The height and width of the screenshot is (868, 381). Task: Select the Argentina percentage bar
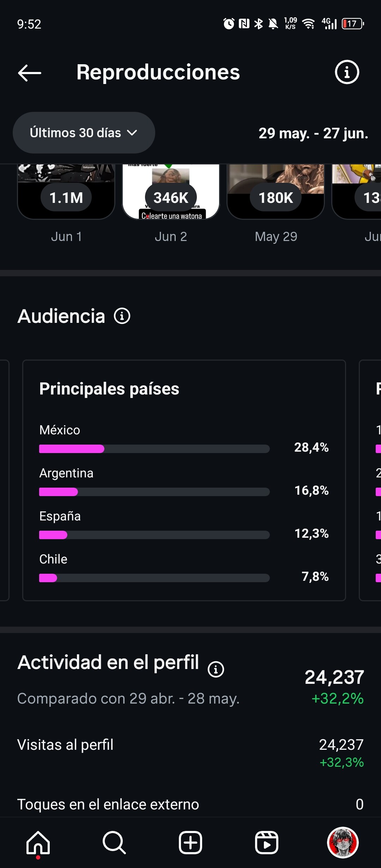coord(154,492)
